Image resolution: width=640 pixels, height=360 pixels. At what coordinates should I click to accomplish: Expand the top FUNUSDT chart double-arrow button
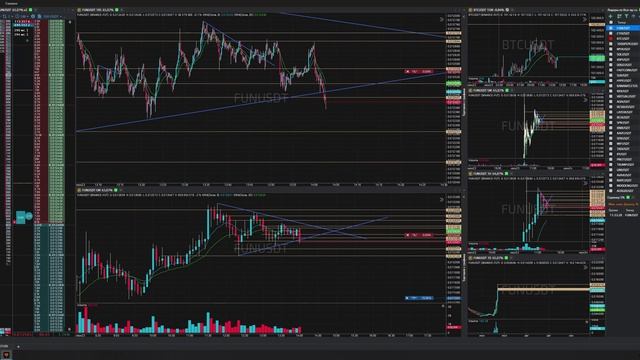pyautogui.click(x=442, y=19)
